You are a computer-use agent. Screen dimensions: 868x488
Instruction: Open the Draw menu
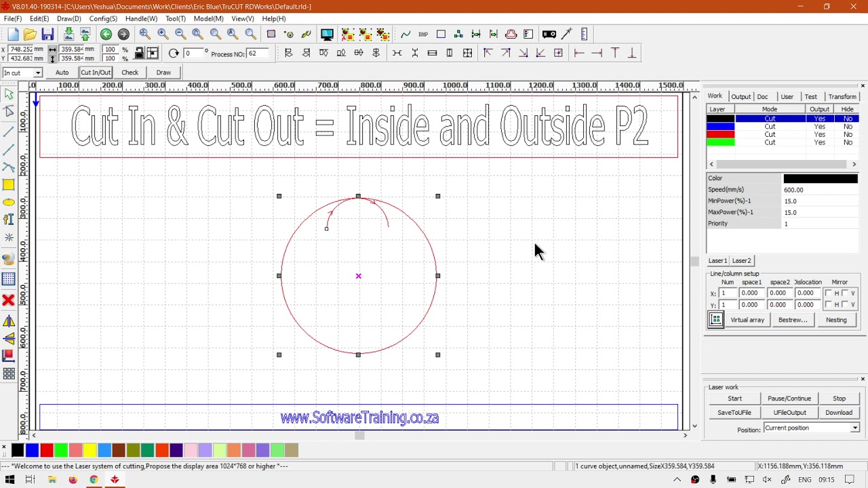tap(69, 19)
